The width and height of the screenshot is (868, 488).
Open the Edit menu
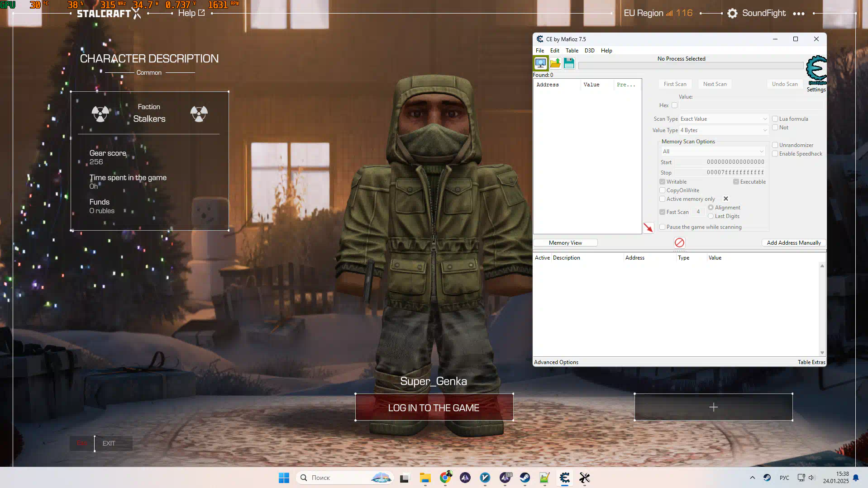[555, 51]
